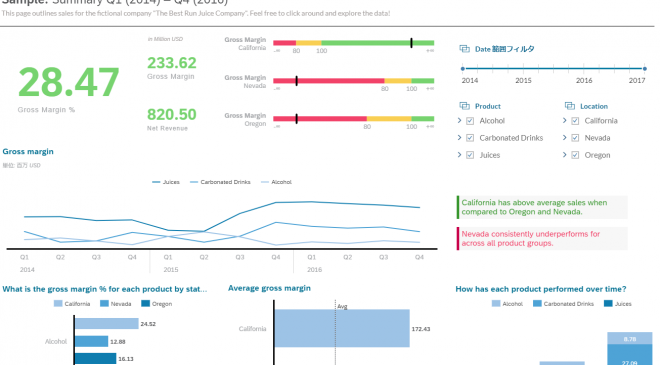
Task: Click the 28.47 Gross Margin % value
Action: pos(69,82)
